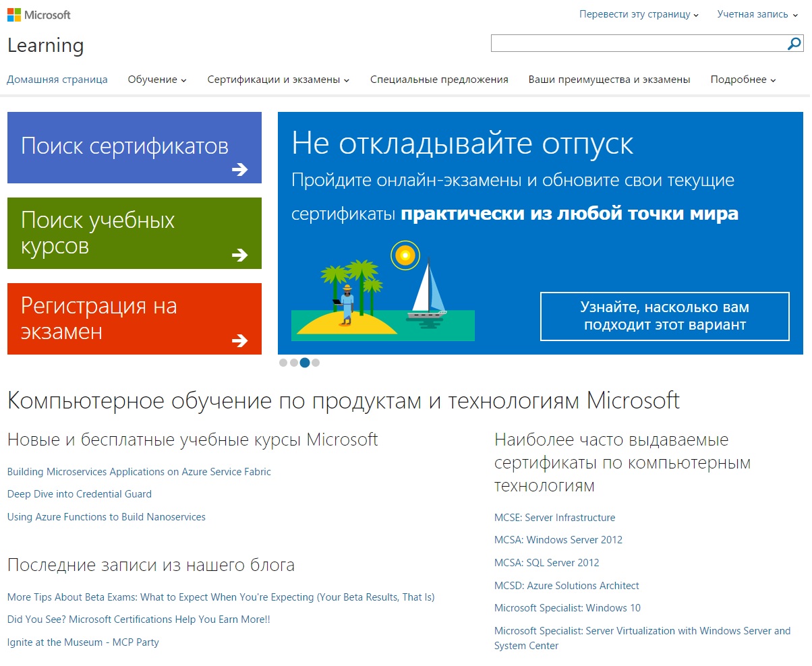812x666 pixels.
Task: Open Using Azure Functions to Build Nanoservices
Action: click(x=107, y=517)
